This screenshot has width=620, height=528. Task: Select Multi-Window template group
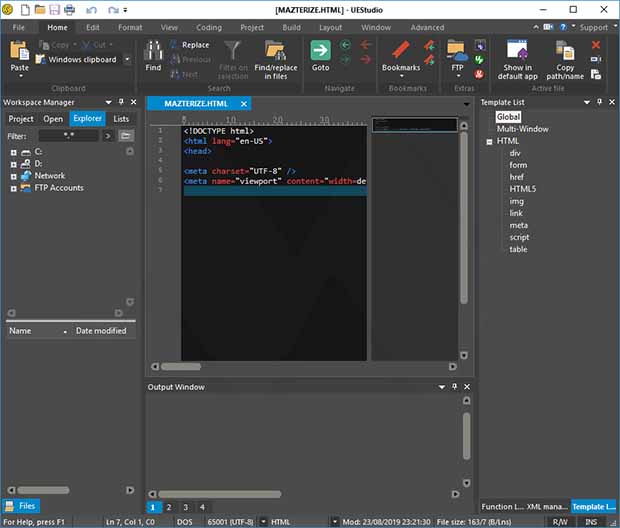tap(522, 129)
